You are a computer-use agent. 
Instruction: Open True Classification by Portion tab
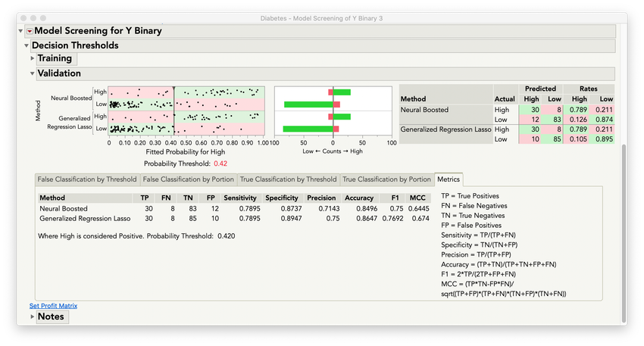(387, 179)
